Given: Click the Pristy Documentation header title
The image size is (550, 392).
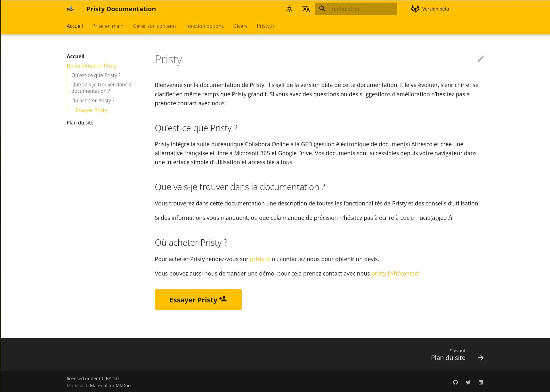Looking at the screenshot, I should (121, 9).
